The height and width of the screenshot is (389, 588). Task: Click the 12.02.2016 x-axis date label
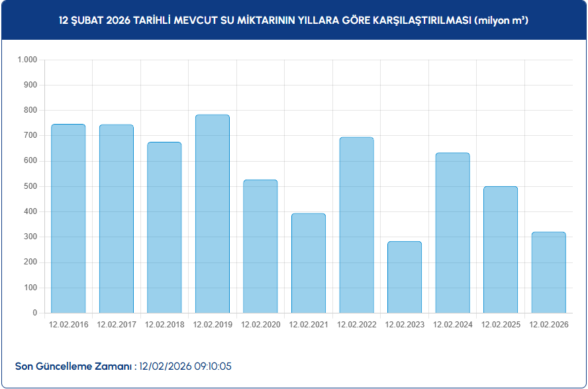68,325
